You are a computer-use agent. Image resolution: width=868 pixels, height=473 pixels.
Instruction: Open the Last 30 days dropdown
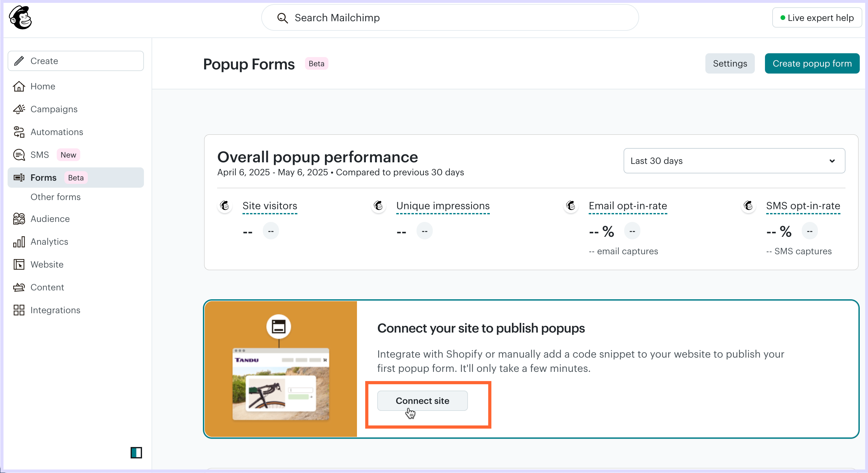click(734, 161)
